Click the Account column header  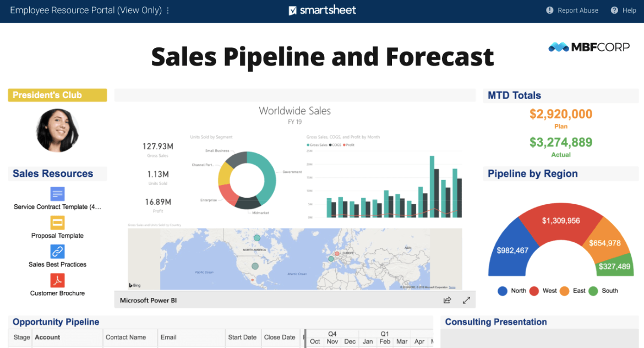click(47, 337)
